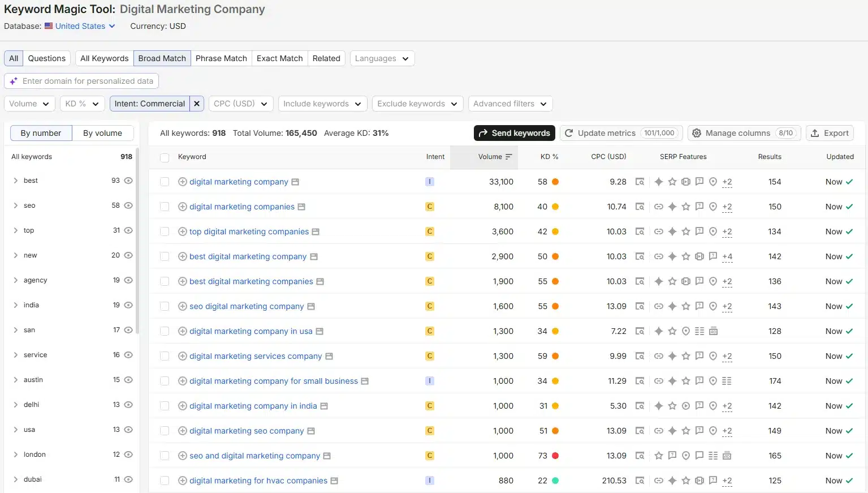The image size is (868, 493).
Task: Expand the 'india' keyword group
Action: coord(15,305)
